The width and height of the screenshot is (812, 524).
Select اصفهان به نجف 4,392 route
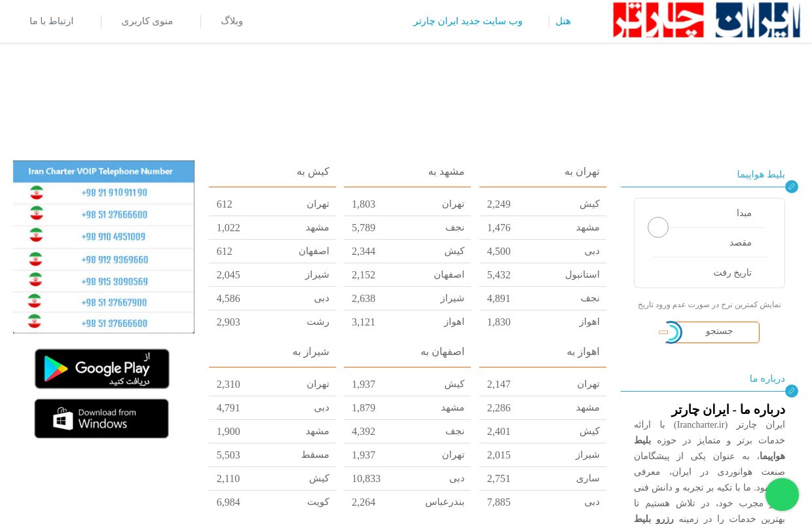pos(407,432)
